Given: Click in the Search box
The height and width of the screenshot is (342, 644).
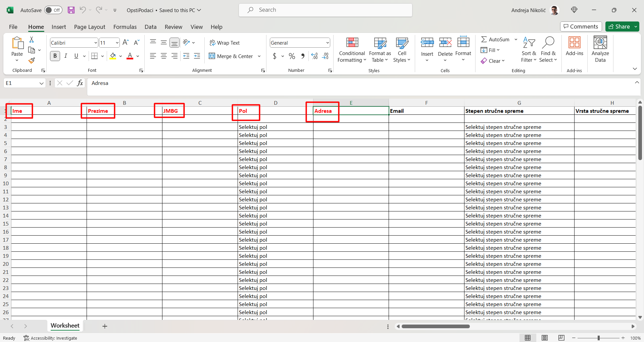Looking at the screenshot, I should pyautogui.click(x=326, y=10).
